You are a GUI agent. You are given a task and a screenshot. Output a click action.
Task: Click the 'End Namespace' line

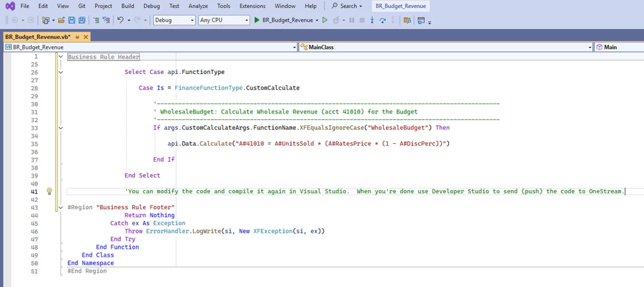pos(90,263)
